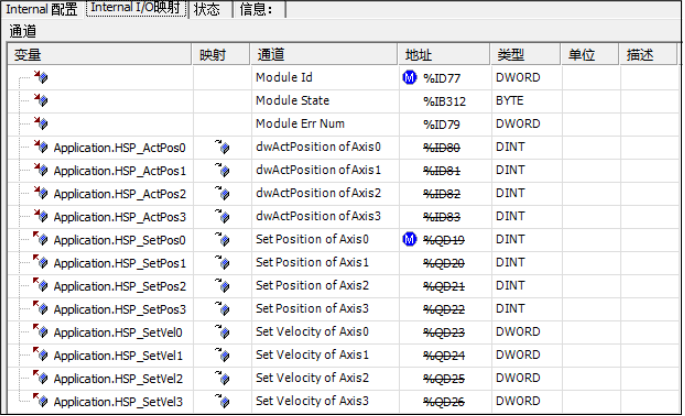Switch to the Internal 配置 tab

[x=41, y=9]
